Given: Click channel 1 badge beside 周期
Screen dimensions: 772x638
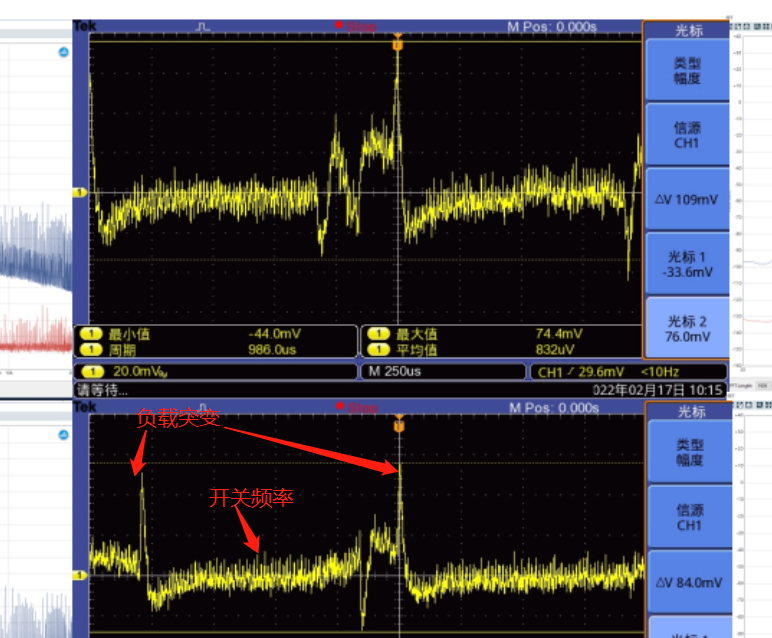Looking at the screenshot, I should click(91, 350).
